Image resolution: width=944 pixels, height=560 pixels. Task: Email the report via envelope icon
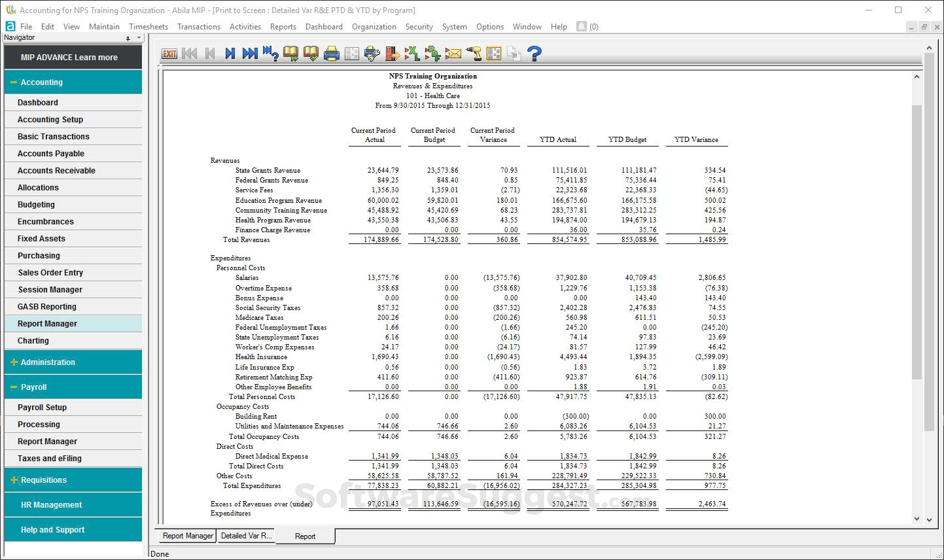(453, 54)
